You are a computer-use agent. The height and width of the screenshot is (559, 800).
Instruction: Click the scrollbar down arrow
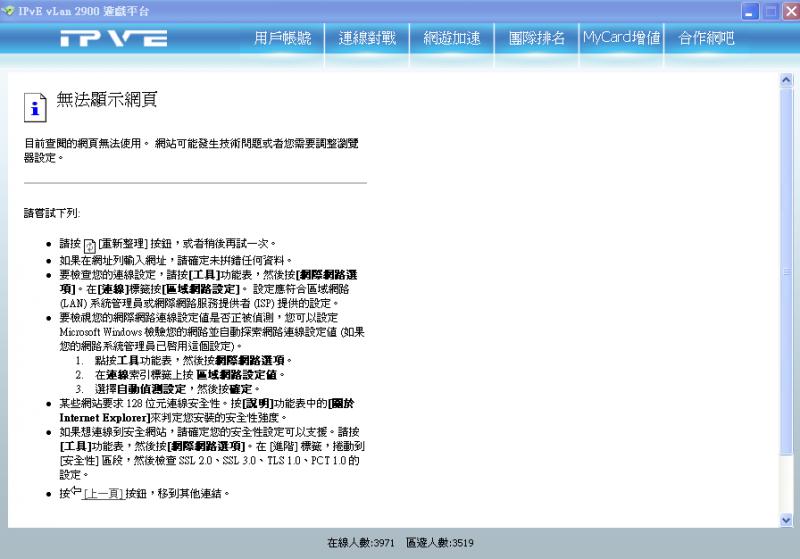point(786,520)
